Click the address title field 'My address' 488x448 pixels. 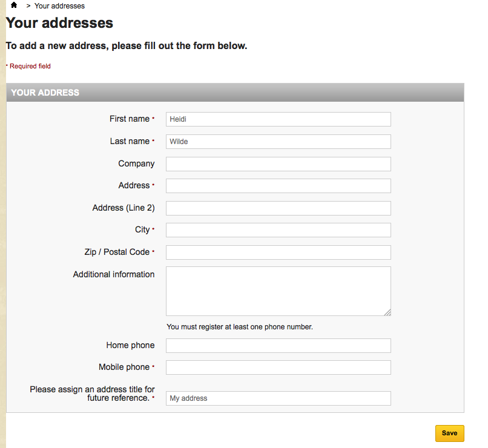(278, 398)
